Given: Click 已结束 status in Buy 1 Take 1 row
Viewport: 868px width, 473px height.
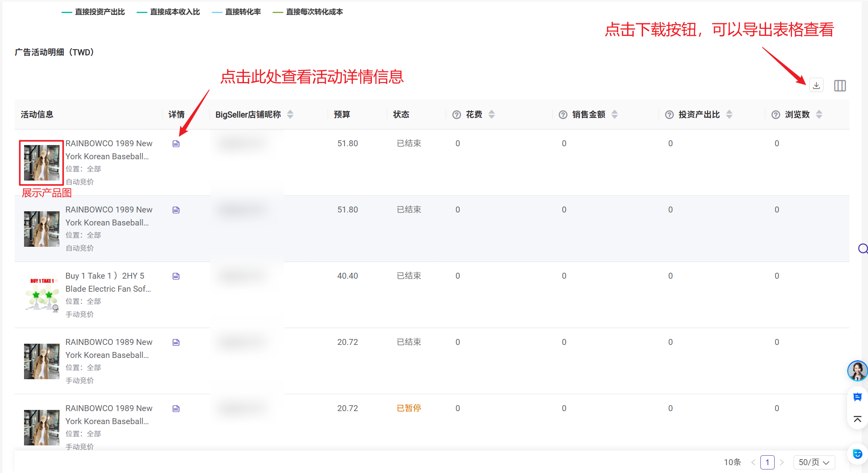Looking at the screenshot, I should coord(409,276).
